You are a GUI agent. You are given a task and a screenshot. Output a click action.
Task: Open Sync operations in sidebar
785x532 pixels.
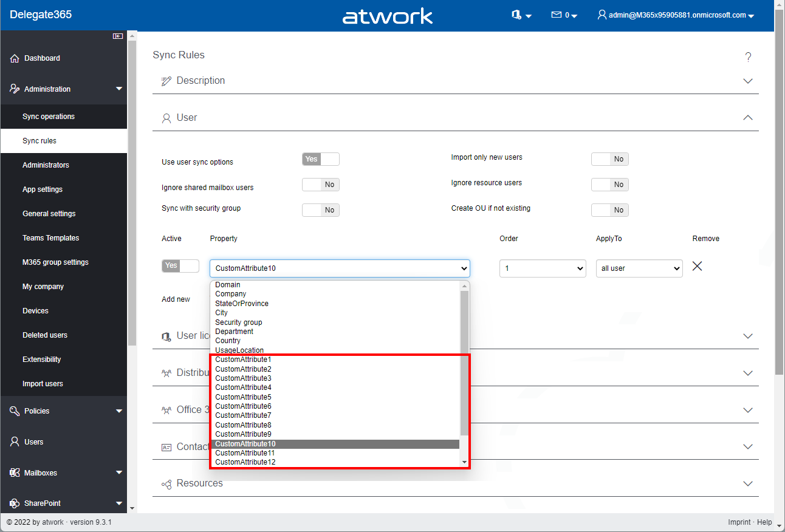[49, 117]
